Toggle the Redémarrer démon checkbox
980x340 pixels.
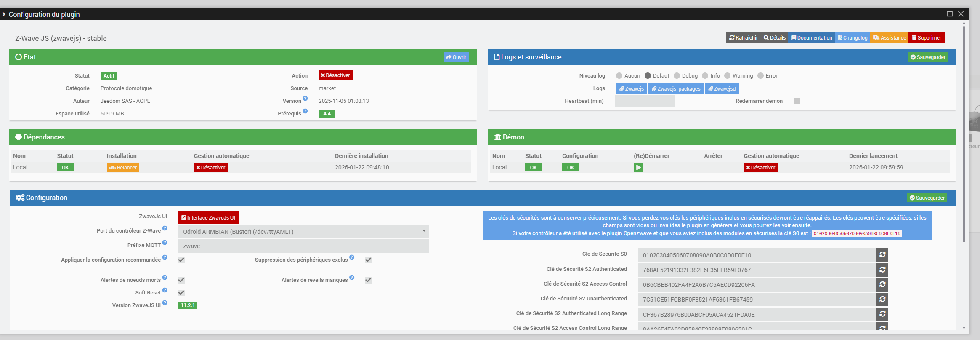point(797,101)
